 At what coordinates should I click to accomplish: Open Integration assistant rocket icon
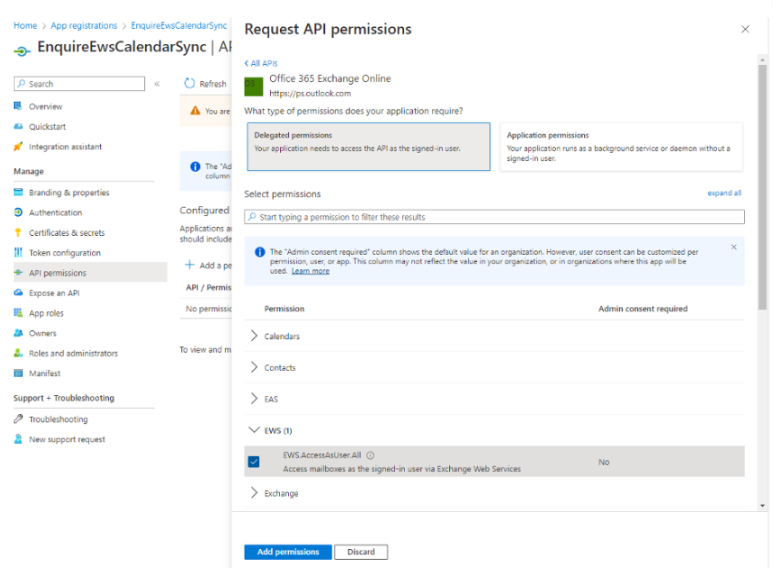(x=18, y=146)
